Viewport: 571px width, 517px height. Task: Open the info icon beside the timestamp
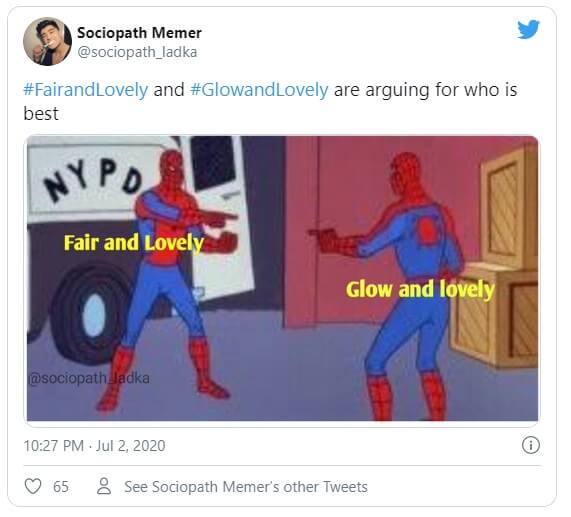pos(531,445)
